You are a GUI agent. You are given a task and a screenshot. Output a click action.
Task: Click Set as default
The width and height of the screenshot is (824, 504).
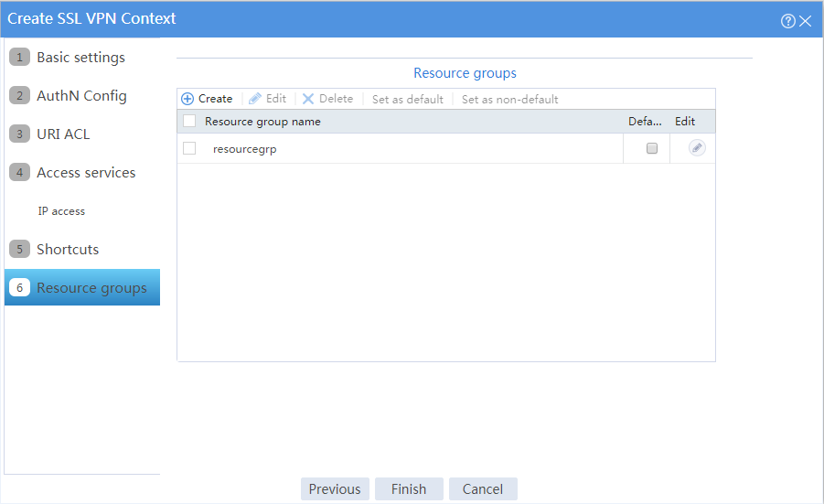point(408,100)
